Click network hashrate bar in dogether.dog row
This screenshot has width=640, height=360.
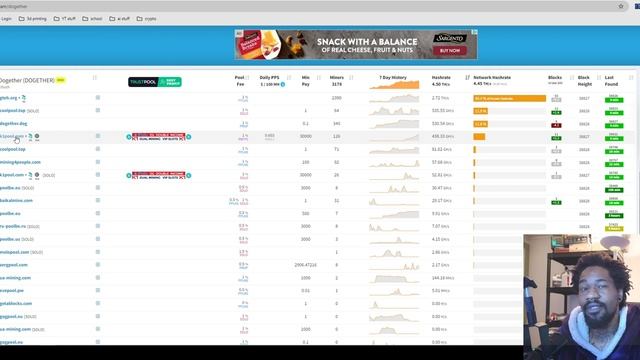[481, 124]
